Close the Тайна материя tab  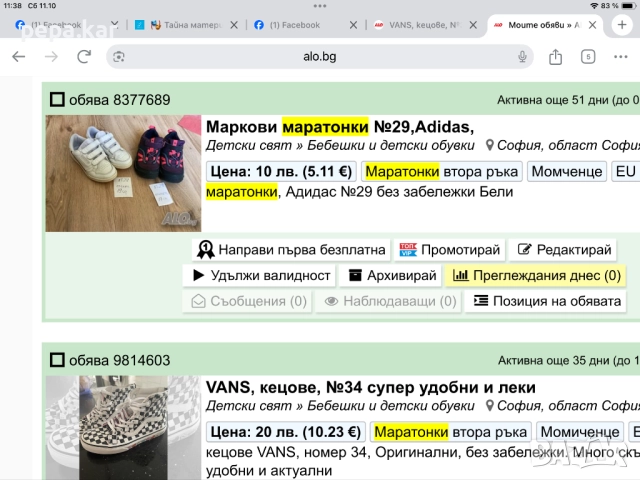234,25
